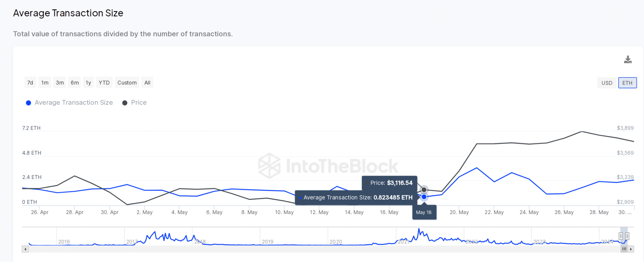Switch to 3m time range

tap(60, 83)
